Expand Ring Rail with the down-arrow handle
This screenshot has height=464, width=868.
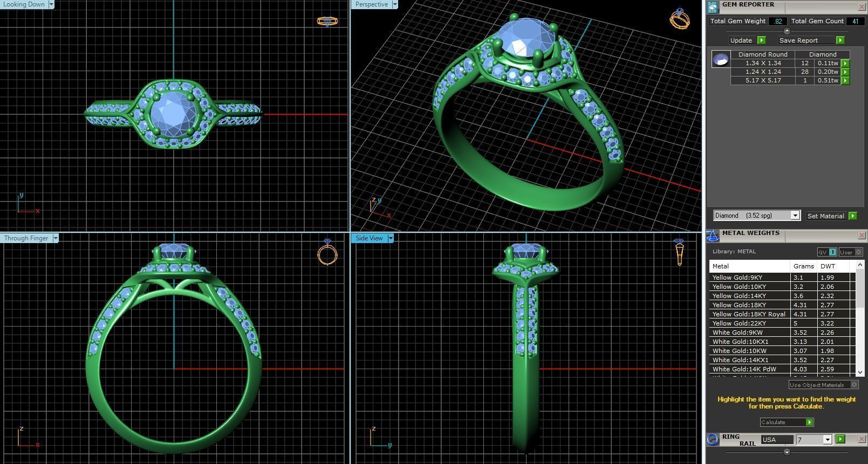(787, 452)
